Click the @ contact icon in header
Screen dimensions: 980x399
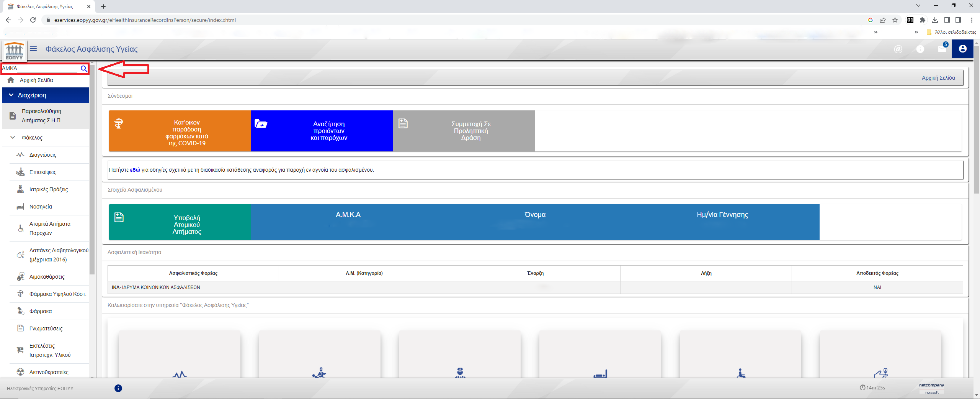click(898, 49)
